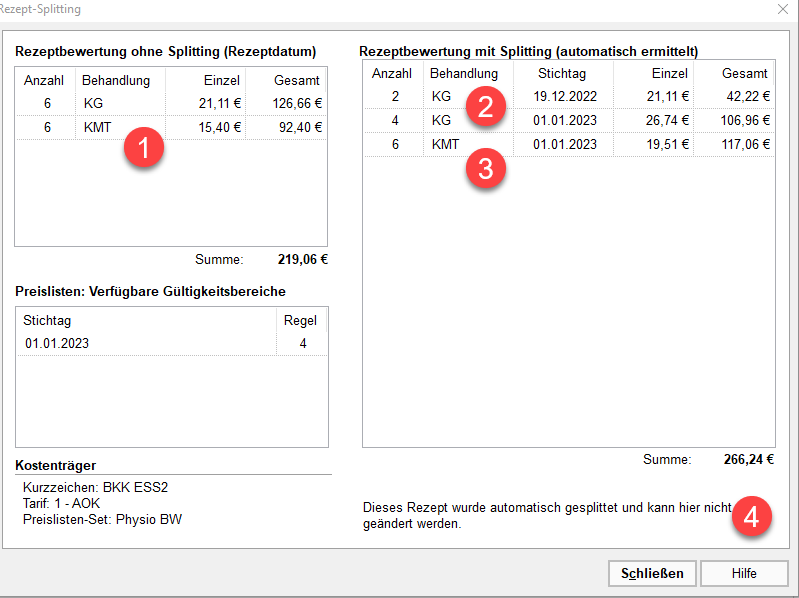The width and height of the screenshot is (799, 598).
Task: Click Einzel header in the splitting table
Action: [669, 74]
